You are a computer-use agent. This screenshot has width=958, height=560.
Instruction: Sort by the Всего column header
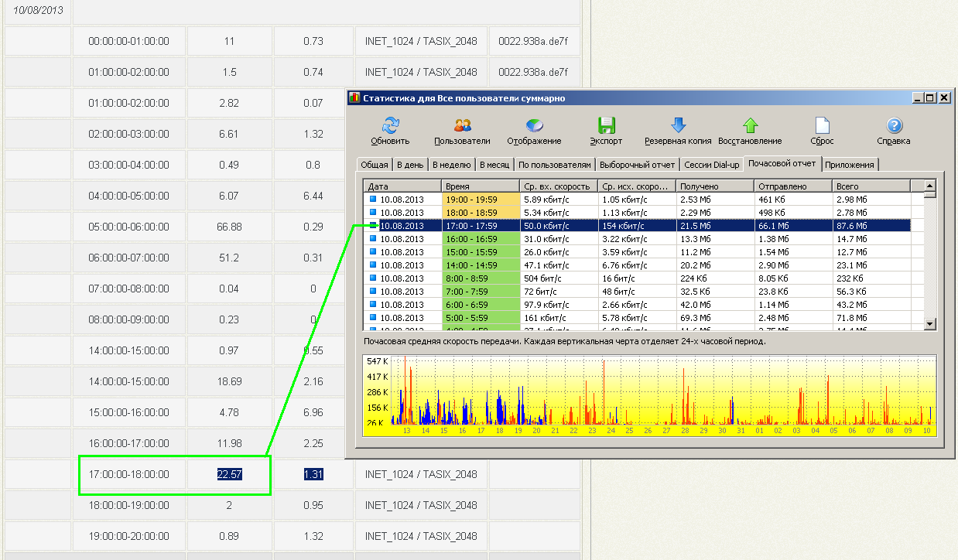coord(871,186)
